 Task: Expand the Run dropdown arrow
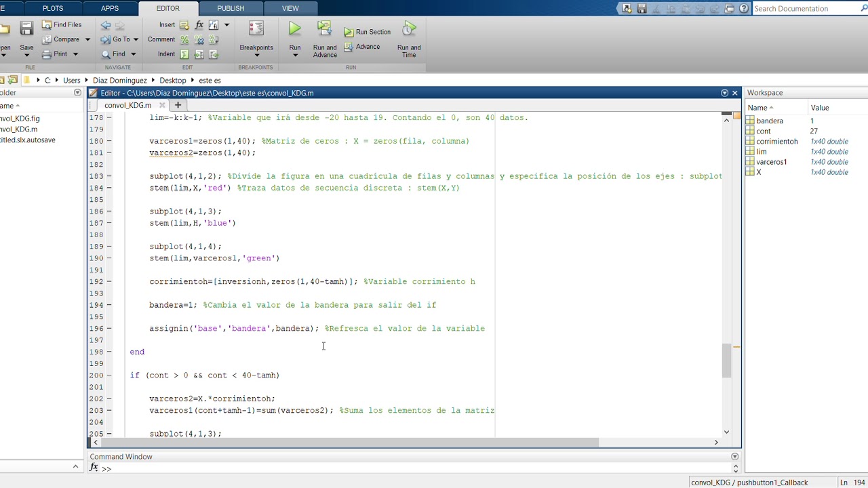click(295, 56)
